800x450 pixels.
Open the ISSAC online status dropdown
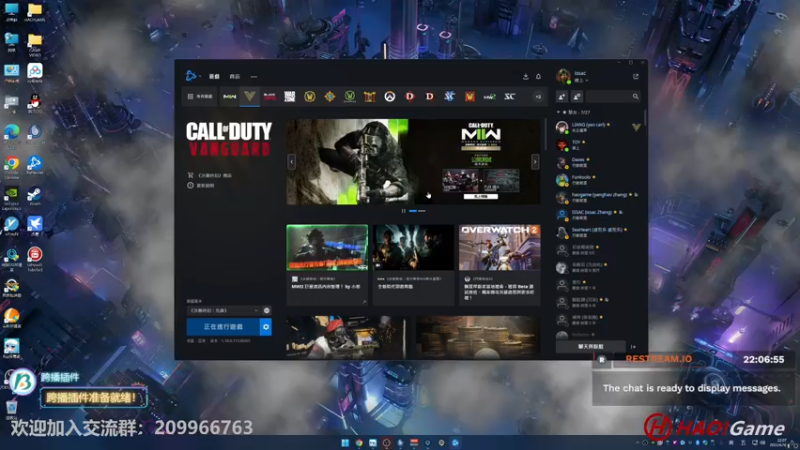(x=581, y=81)
